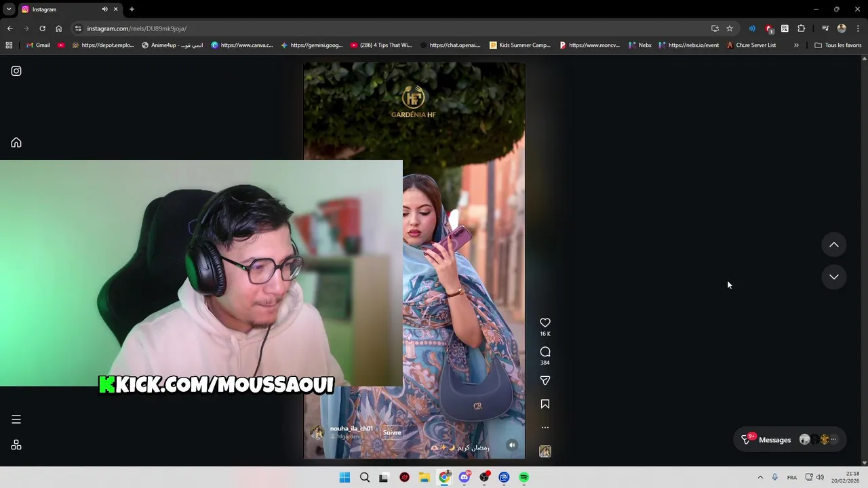The image size is (868, 488).
Task: Open the nouha_ila_ch01 profile link
Action: pyautogui.click(x=351, y=428)
